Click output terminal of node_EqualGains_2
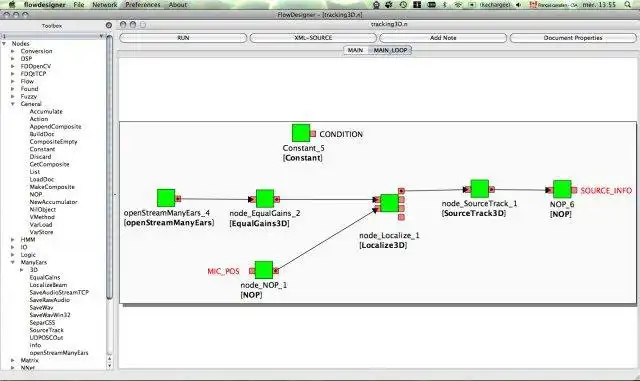Screen dimensions: 640x381 (277, 199)
